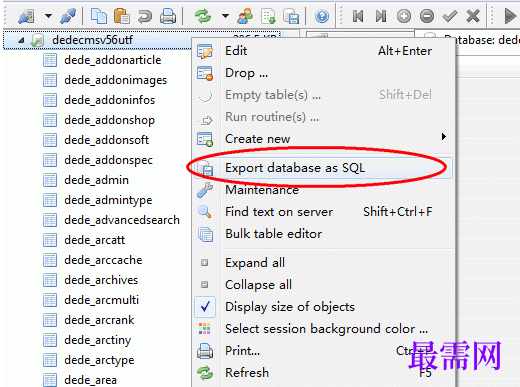Choose Refresh in the context menu
The width and height of the screenshot is (520, 387).
coord(323,373)
